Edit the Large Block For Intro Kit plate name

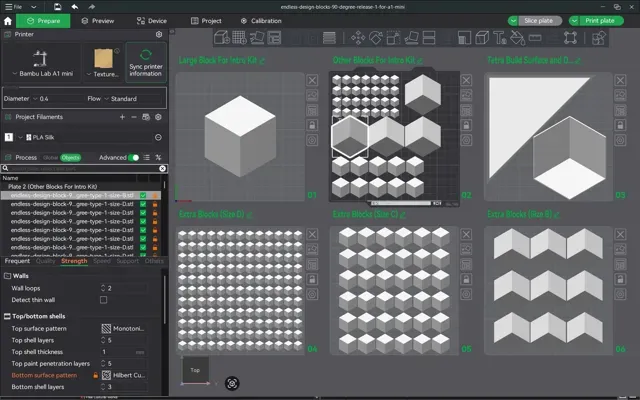[x=262, y=61]
